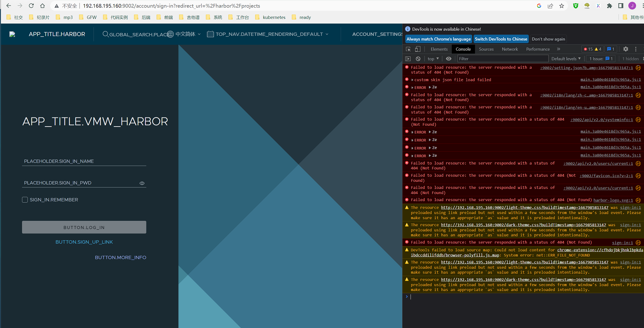
Task: Open the Performance tab
Action: 538,49
